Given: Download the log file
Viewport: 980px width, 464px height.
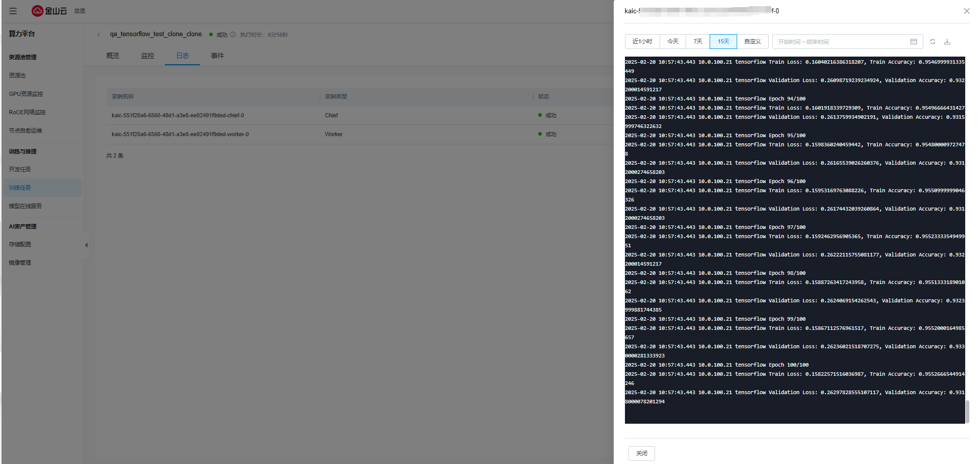Looking at the screenshot, I should tap(947, 42).
